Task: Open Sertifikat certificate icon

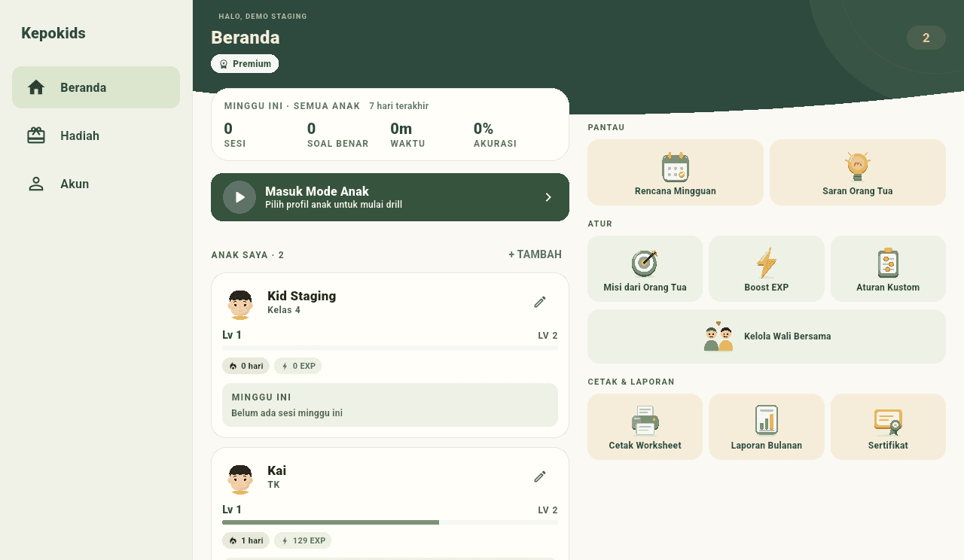Action: click(x=888, y=422)
